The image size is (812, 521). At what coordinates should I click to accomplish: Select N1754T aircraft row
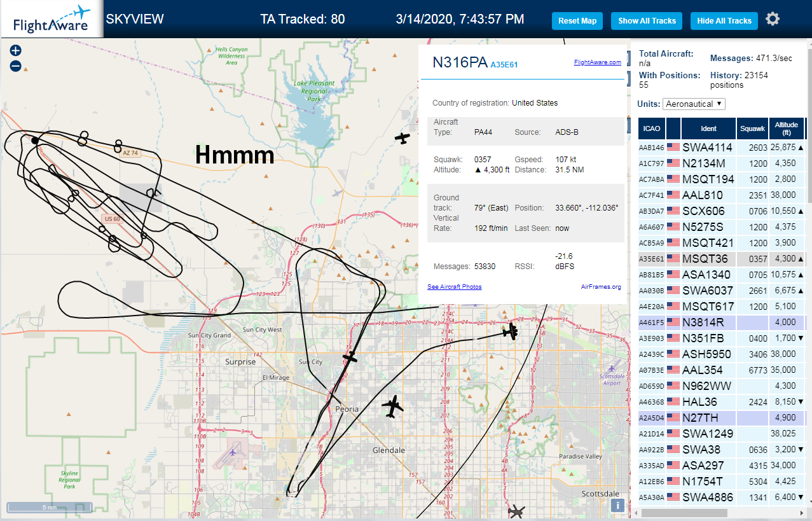(x=722, y=482)
